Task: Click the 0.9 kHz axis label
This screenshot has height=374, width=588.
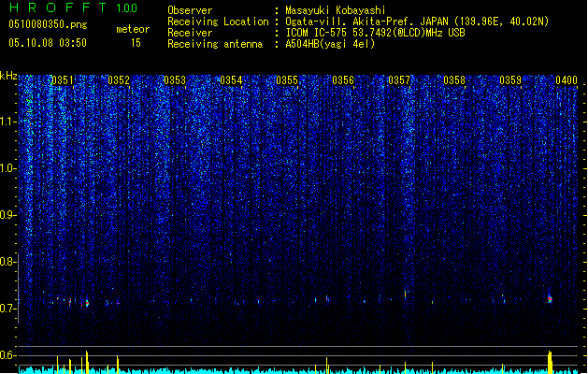Action: (8, 215)
